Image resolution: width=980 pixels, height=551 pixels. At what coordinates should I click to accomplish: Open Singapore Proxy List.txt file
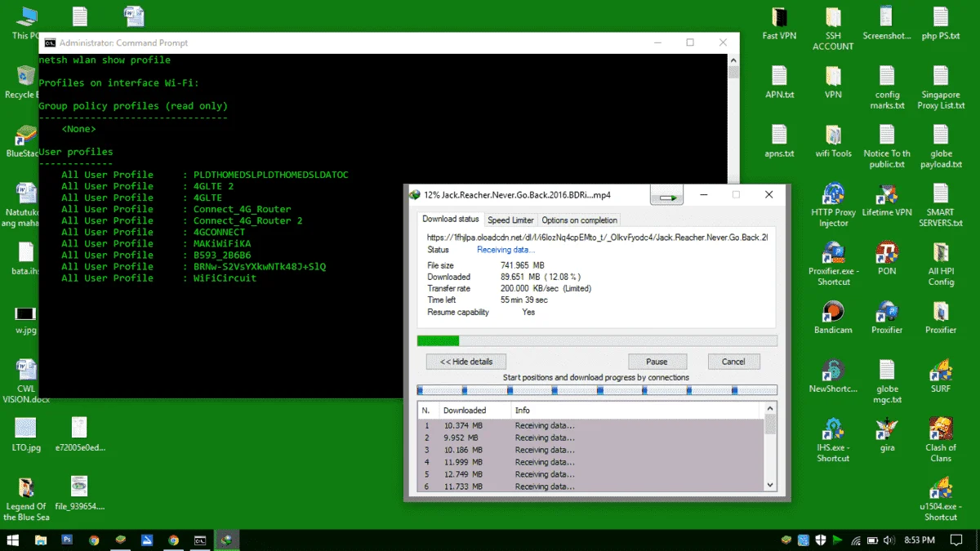point(941,88)
